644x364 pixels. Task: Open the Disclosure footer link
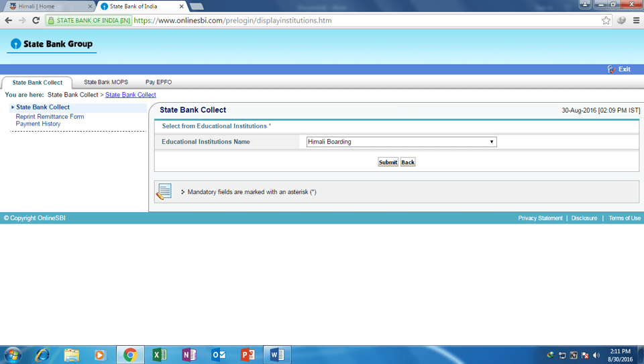(x=584, y=218)
